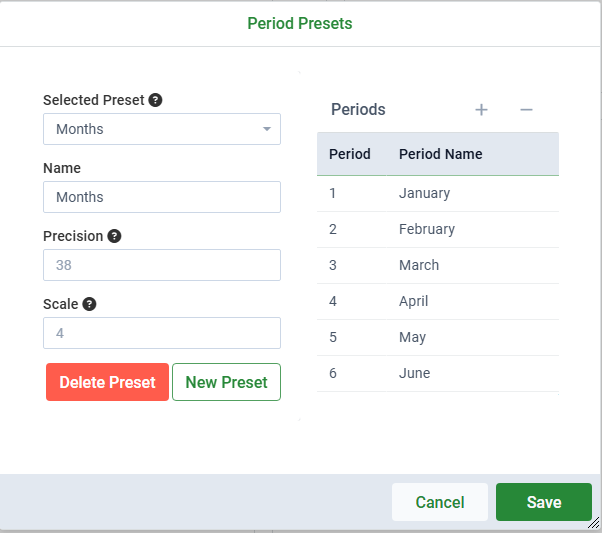602x533 pixels.
Task: Click the help icon beside Selected Preset
Action: (x=155, y=100)
